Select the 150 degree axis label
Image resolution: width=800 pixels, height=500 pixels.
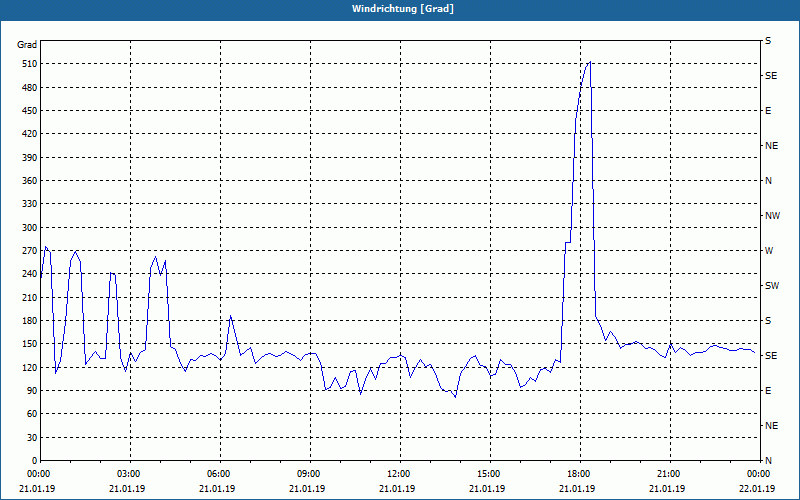click(x=30, y=344)
